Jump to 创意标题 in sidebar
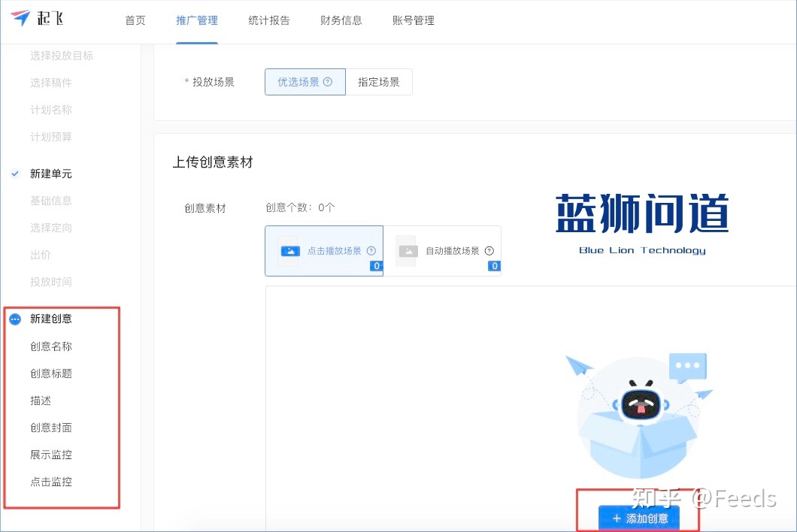 point(51,373)
